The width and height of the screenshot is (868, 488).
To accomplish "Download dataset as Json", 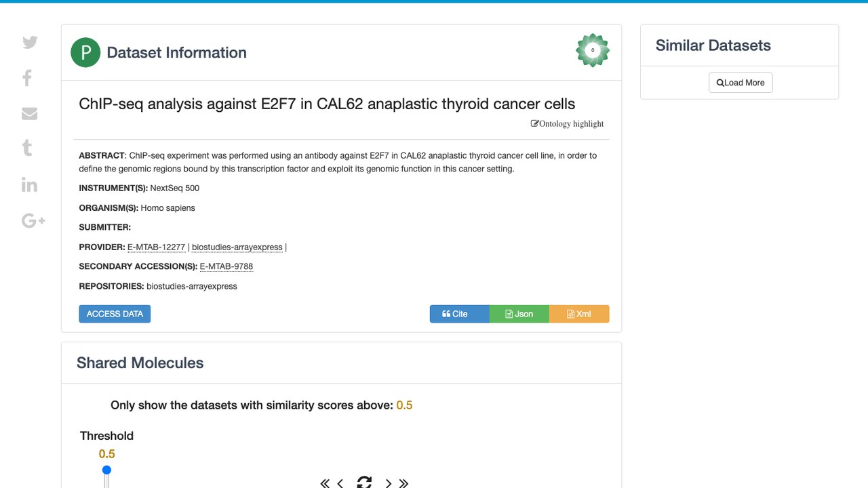I will [x=519, y=314].
